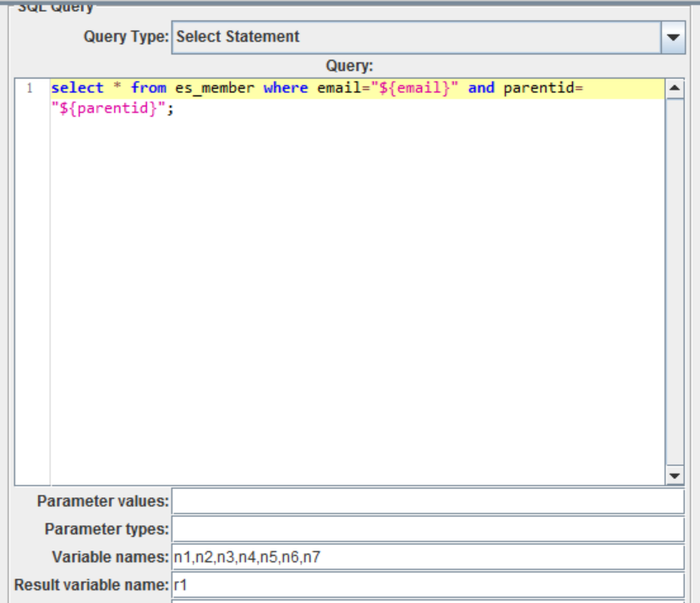Click the "${parentid}" variable on second line
The height and width of the screenshot is (603, 700).
pyautogui.click(x=108, y=108)
